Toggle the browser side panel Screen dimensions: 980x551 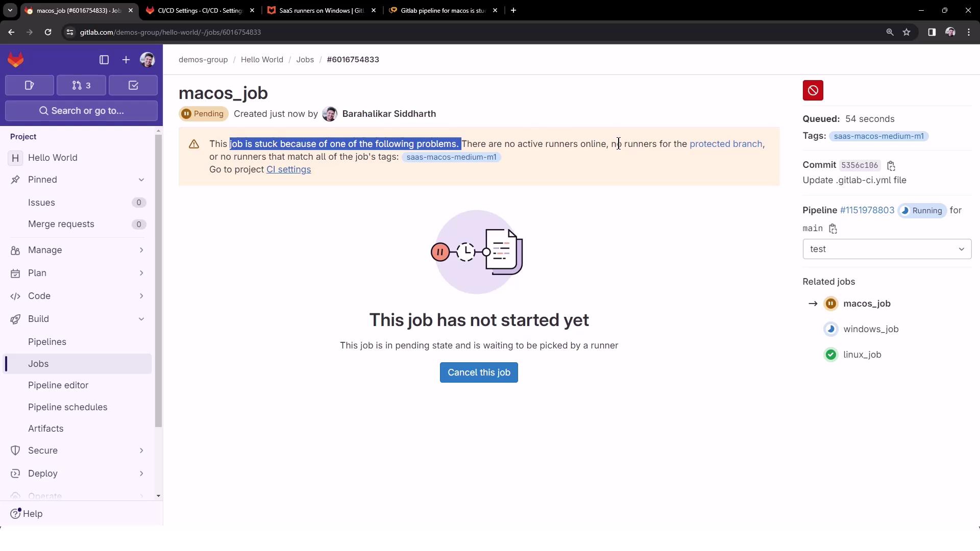pos(932,32)
